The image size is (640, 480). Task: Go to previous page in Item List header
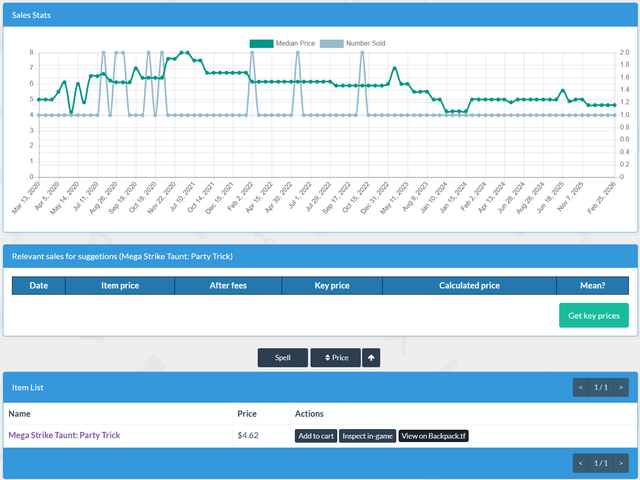[580, 387]
